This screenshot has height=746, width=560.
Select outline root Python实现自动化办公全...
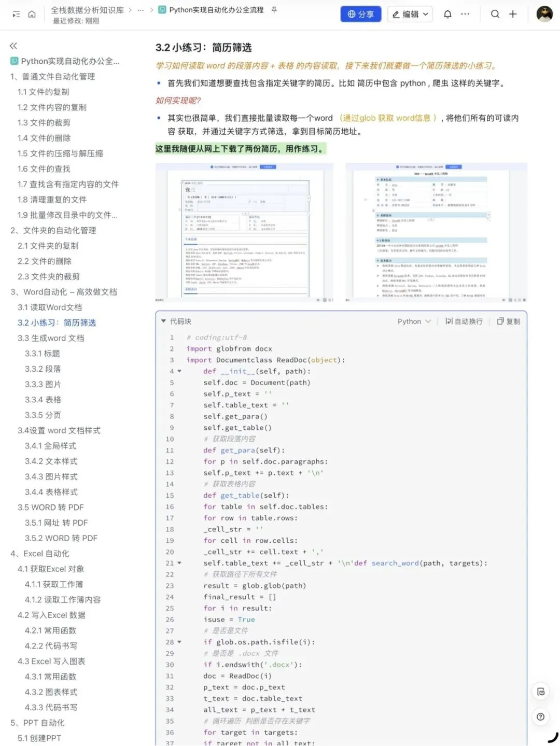(x=70, y=61)
